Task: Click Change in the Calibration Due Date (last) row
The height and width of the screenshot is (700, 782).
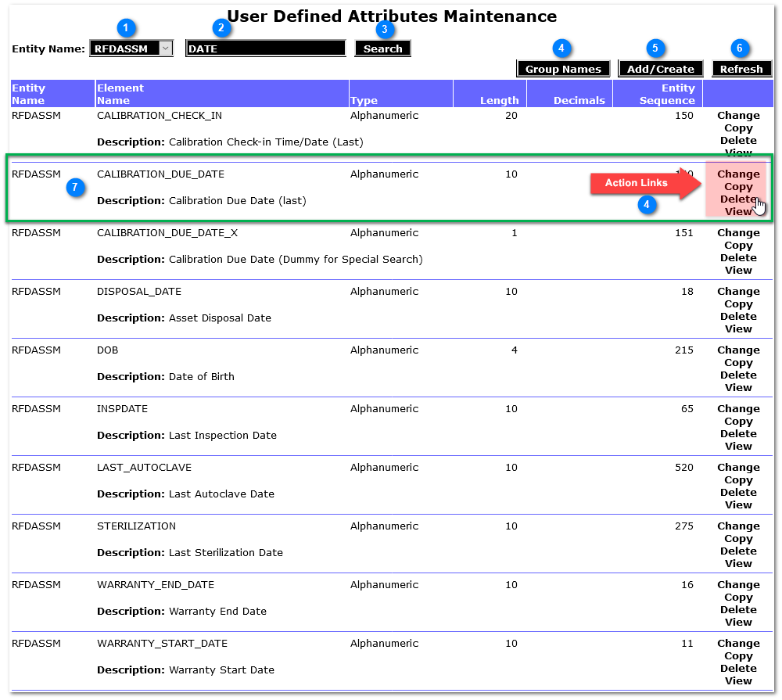Action: (738, 174)
